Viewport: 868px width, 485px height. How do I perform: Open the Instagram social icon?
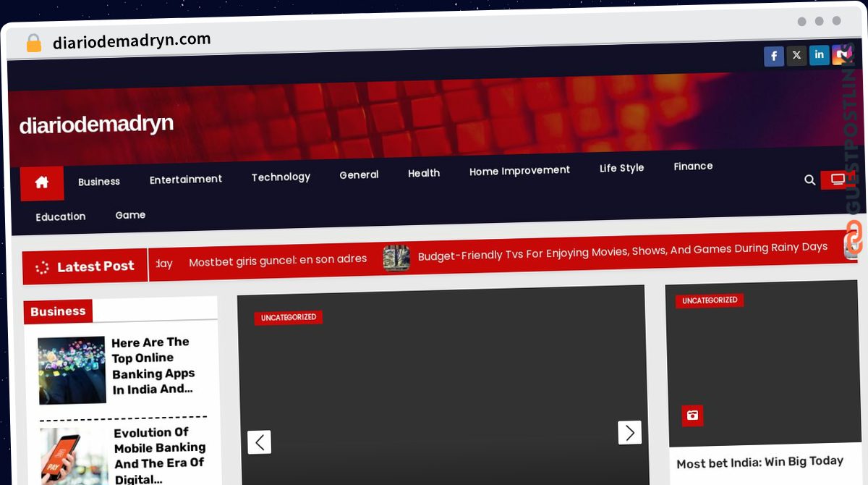pyautogui.click(x=842, y=54)
